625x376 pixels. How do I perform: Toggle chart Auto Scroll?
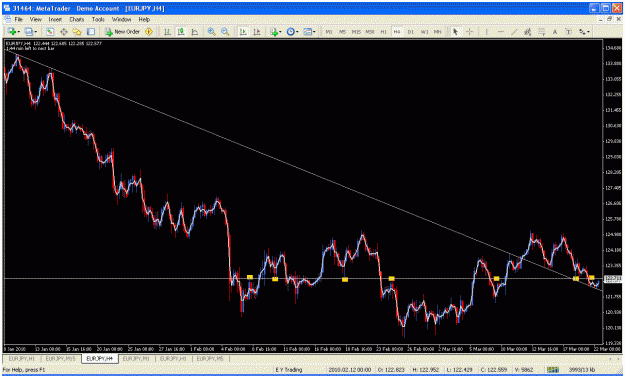coord(243,31)
